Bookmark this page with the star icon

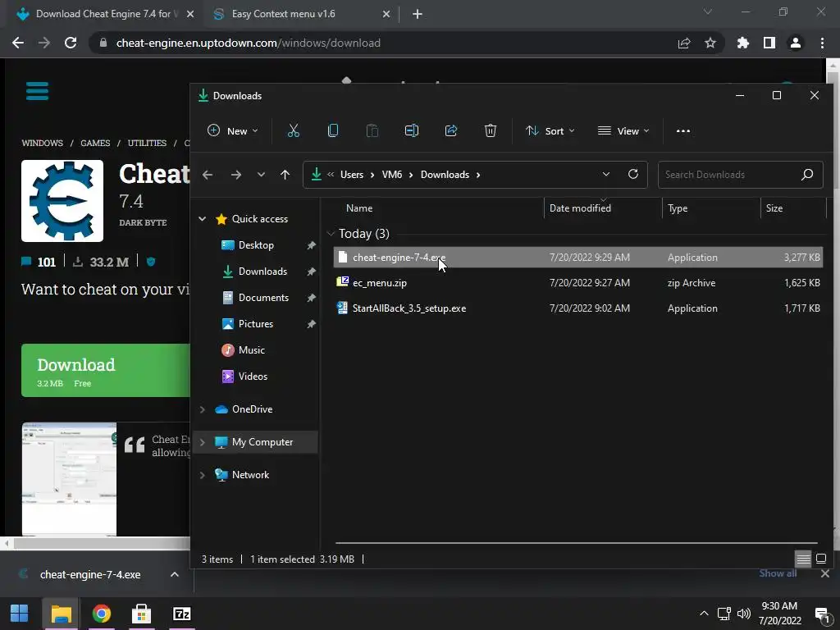tap(710, 43)
